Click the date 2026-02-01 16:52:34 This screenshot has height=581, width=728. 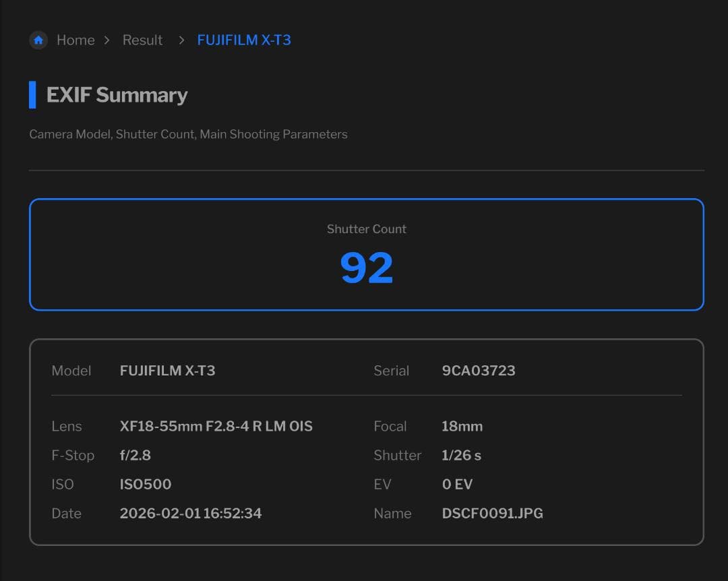pos(190,514)
